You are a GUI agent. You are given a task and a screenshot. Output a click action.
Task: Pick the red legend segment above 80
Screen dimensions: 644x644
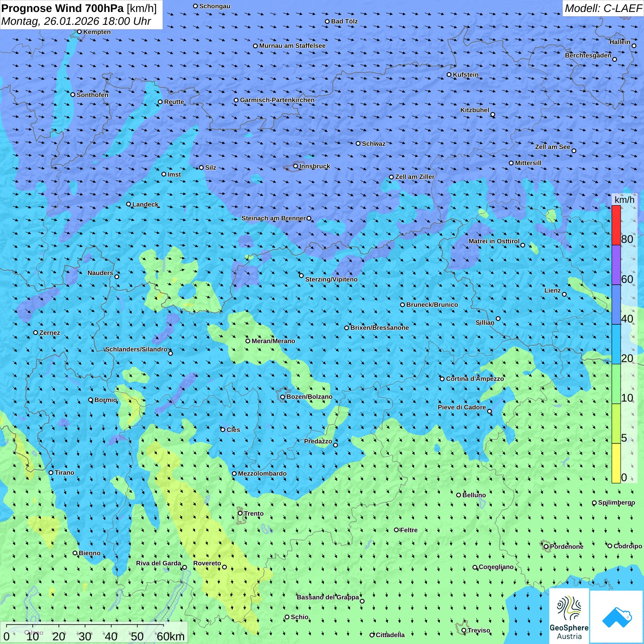[x=616, y=225]
